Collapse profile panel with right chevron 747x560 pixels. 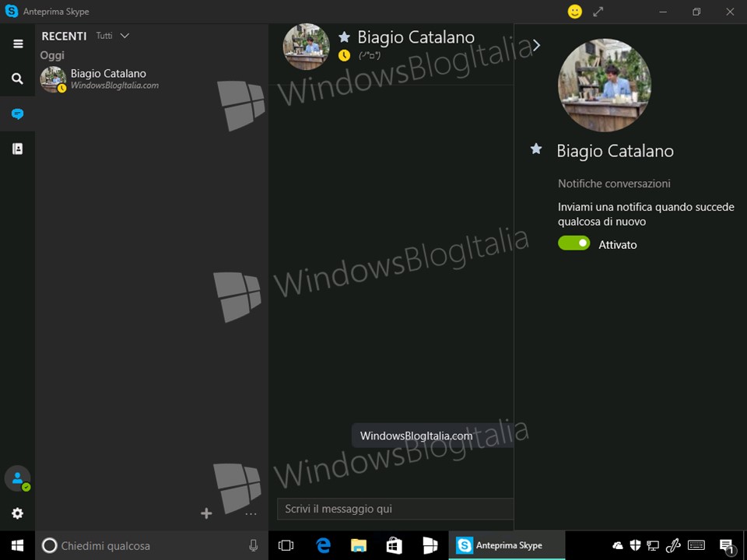pos(537,45)
